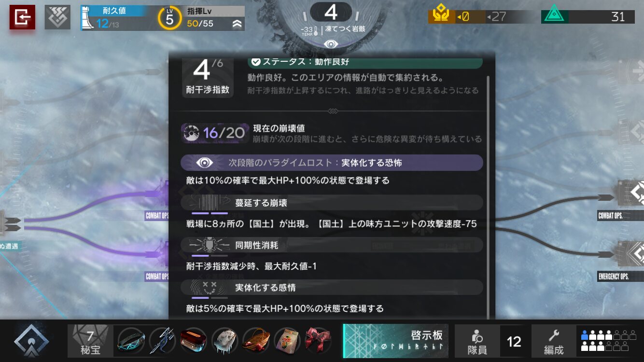Inspect the brown satchel relic icon
Image resolution: width=644 pixels, height=362 pixels.
[255, 341]
